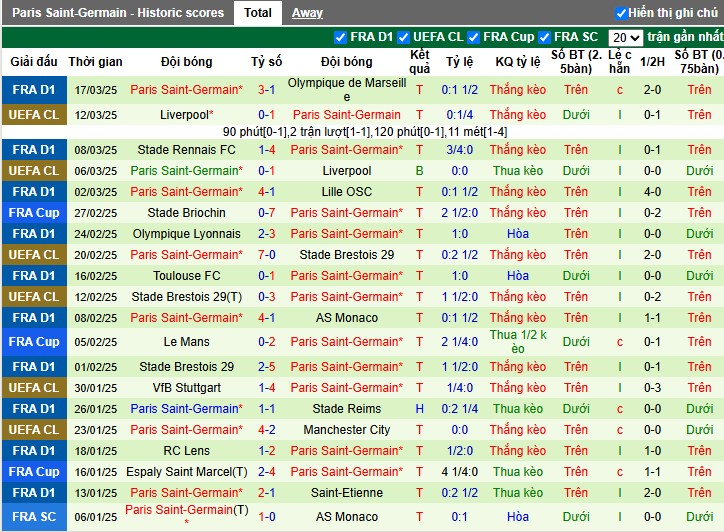Viewport: 724px width, 532px height.
Task: Open the Away tab
Action: pyautogui.click(x=307, y=13)
